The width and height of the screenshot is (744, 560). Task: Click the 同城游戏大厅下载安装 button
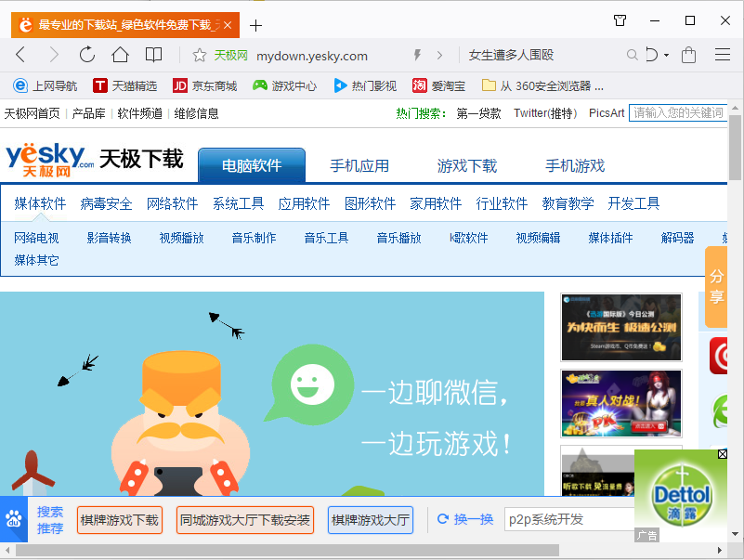245,520
